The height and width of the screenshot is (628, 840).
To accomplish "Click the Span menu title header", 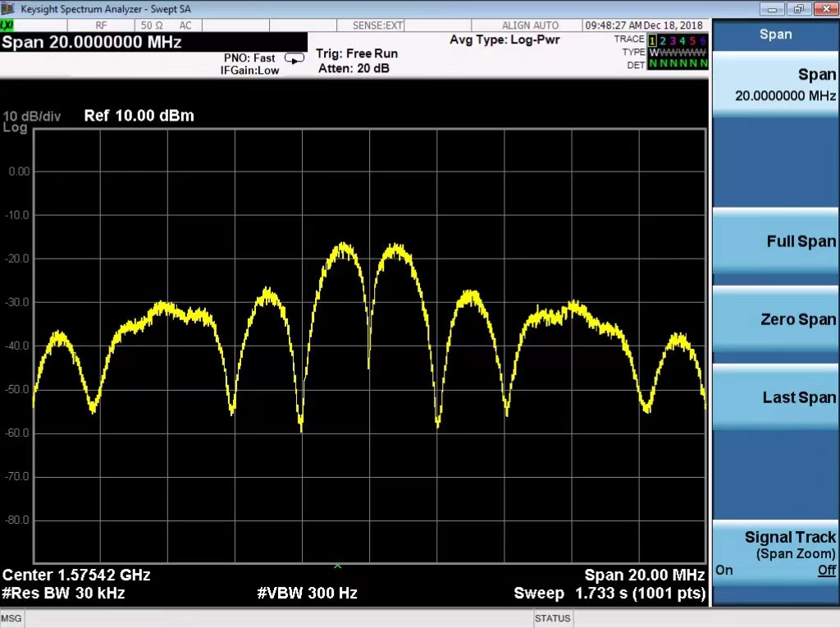I will click(x=775, y=34).
